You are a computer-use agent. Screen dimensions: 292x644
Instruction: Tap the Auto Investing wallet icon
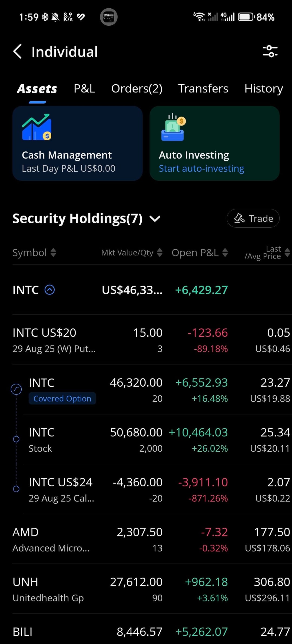coord(173,127)
